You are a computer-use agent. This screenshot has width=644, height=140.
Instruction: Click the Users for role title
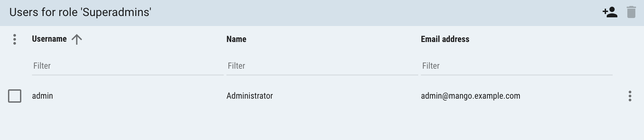[80, 12]
